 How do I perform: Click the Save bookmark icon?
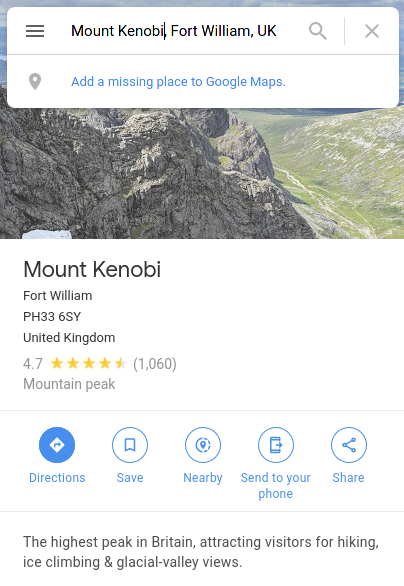[130, 445]
